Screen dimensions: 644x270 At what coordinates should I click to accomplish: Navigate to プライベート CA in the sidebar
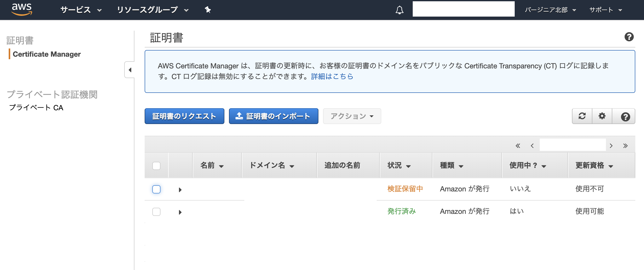[x=36, y=107]
